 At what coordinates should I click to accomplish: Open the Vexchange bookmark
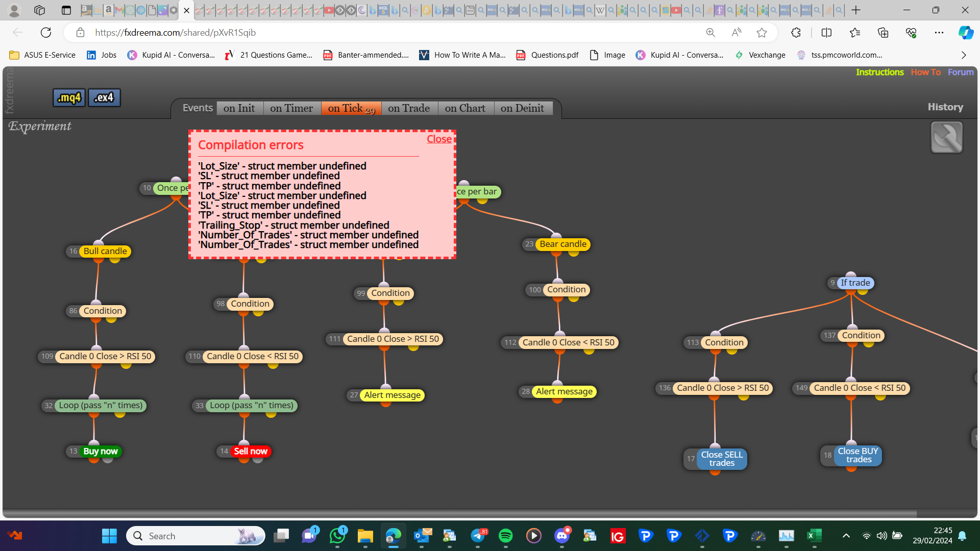[x=760, y=55]
